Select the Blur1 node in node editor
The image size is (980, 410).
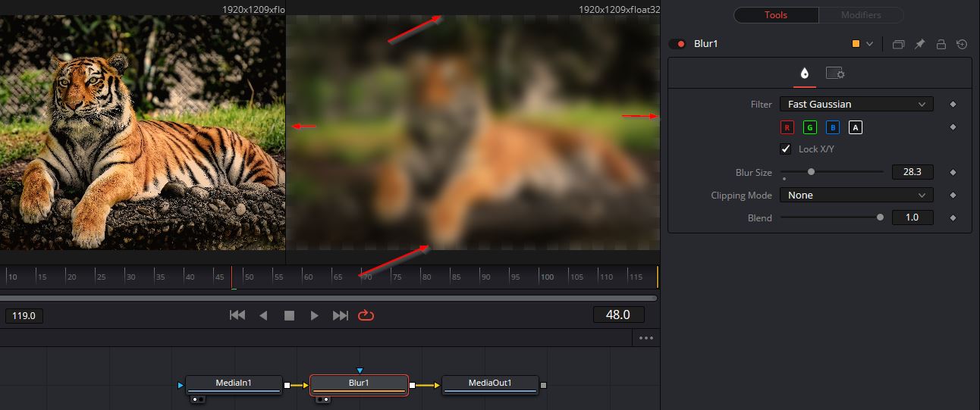tap(359, 385)
